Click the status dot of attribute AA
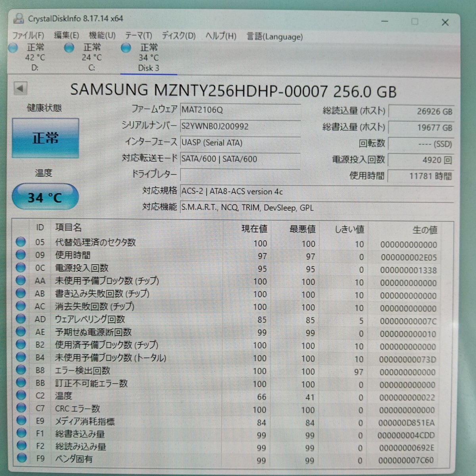The height and width of the screenshot is (476, 476). pyautogui.click(x=21, y=280)
